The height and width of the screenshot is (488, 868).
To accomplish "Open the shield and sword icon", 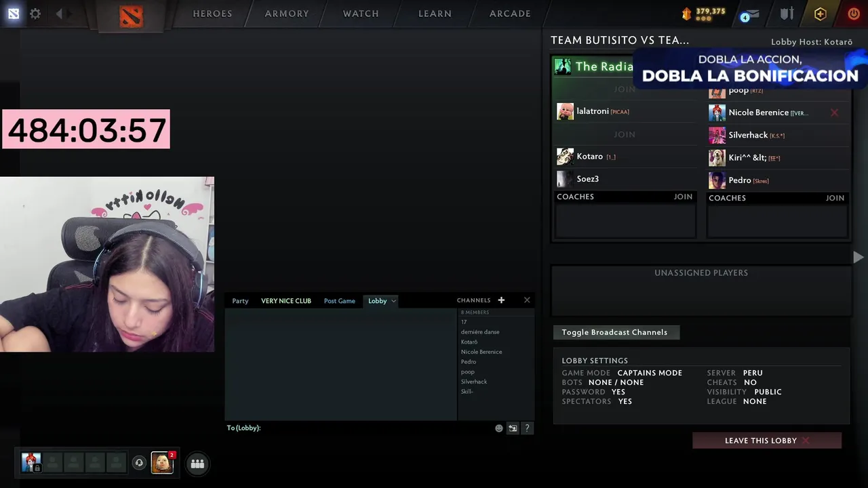I will [x=787, y=14].
